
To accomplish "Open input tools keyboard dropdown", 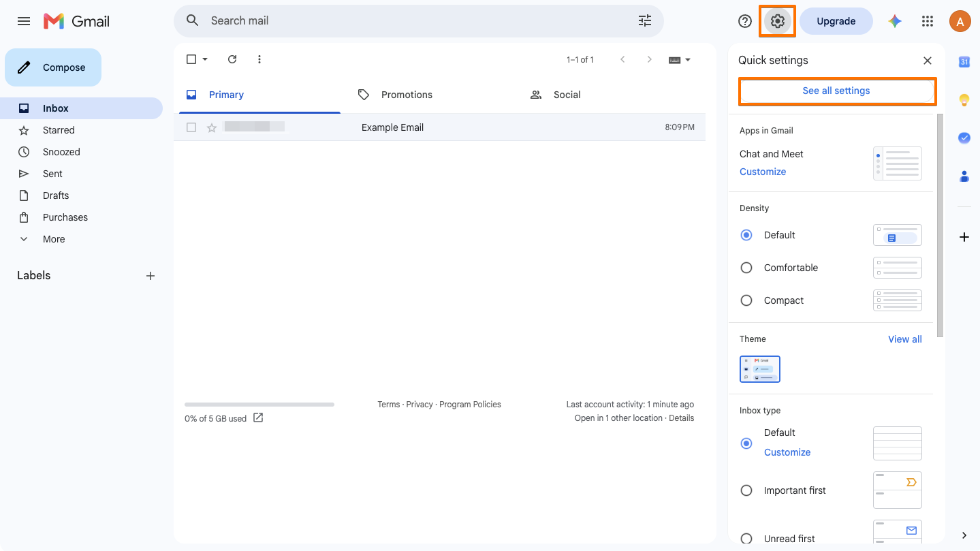I will [x=680, y=60].
